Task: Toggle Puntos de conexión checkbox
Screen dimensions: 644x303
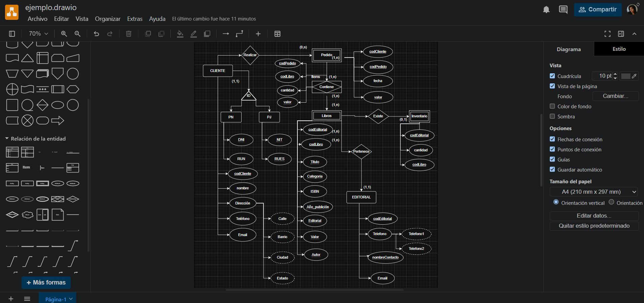Action: (552, 149)
